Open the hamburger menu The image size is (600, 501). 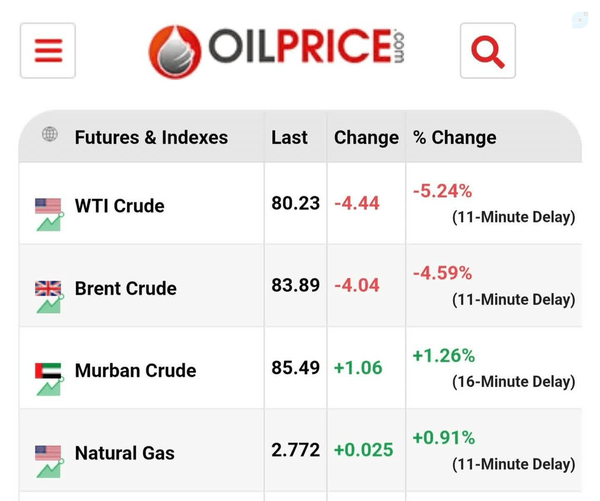point(48,51)
